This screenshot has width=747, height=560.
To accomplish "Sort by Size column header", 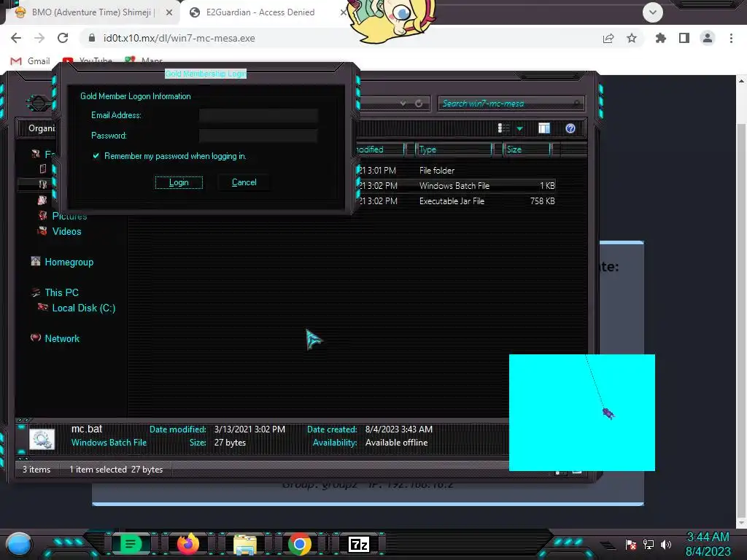I will click(x=527, y=149).
